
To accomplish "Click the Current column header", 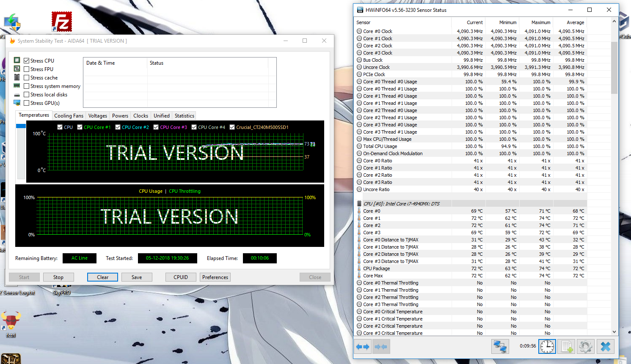I will click(468, 22).
